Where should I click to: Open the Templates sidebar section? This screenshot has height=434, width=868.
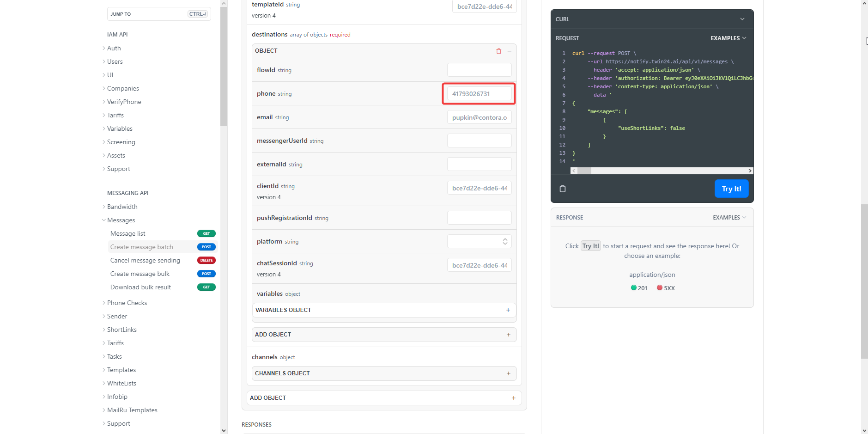pos(121,370)
